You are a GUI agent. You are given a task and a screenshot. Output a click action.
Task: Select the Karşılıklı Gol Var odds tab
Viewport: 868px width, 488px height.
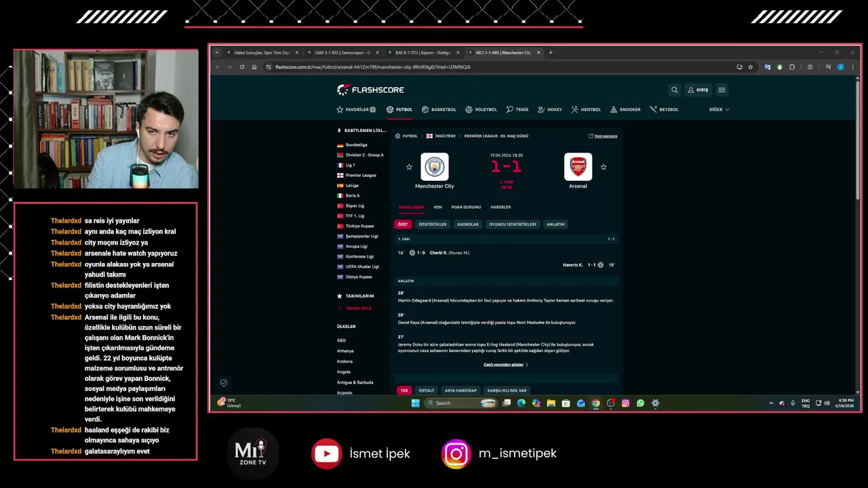click(x=507, y=390)
